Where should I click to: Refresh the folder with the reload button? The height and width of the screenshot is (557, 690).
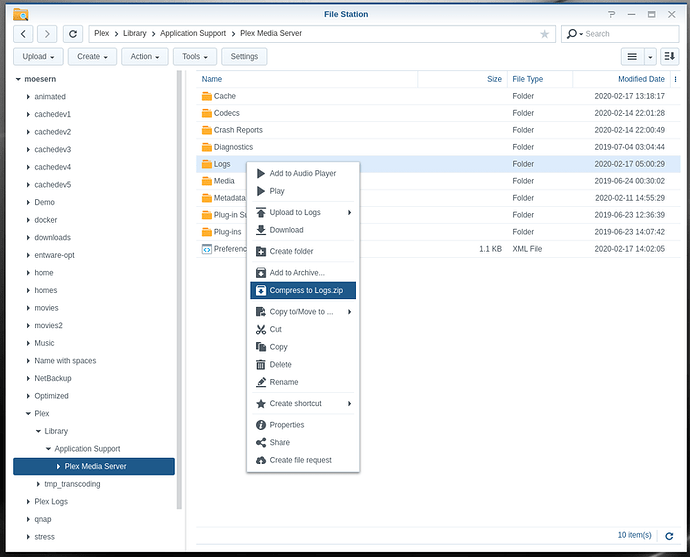click(73, 34)
